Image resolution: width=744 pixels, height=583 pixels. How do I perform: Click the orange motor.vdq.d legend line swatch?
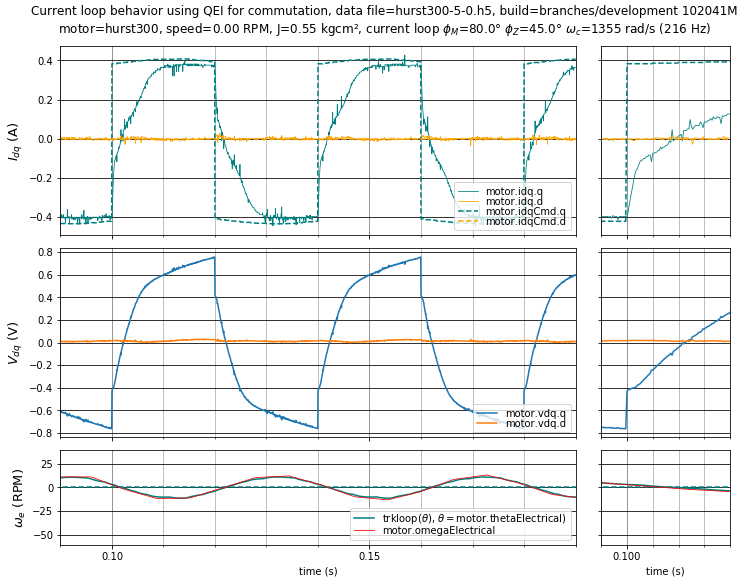(489, 424)
